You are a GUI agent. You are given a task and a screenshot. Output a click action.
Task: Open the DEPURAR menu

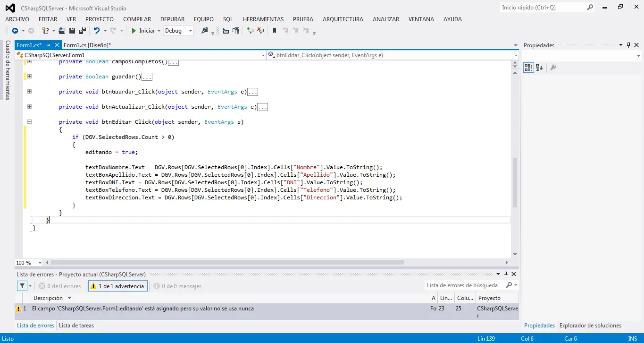pos(172,19)
